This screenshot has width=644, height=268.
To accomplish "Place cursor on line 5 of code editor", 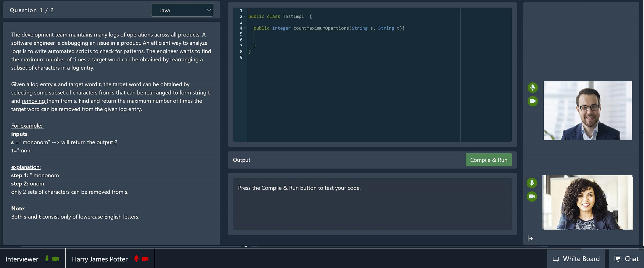I will click(321, 34).
